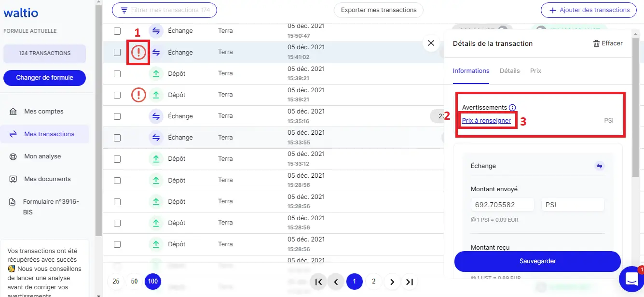
Task: Click the swap icon in the Échange card
Action: (599, 166)
